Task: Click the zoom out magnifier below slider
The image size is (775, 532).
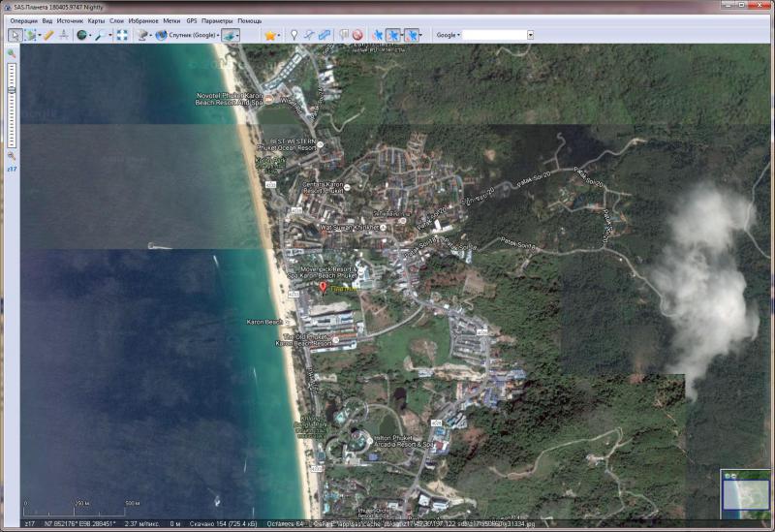Action: pos(12,155)
